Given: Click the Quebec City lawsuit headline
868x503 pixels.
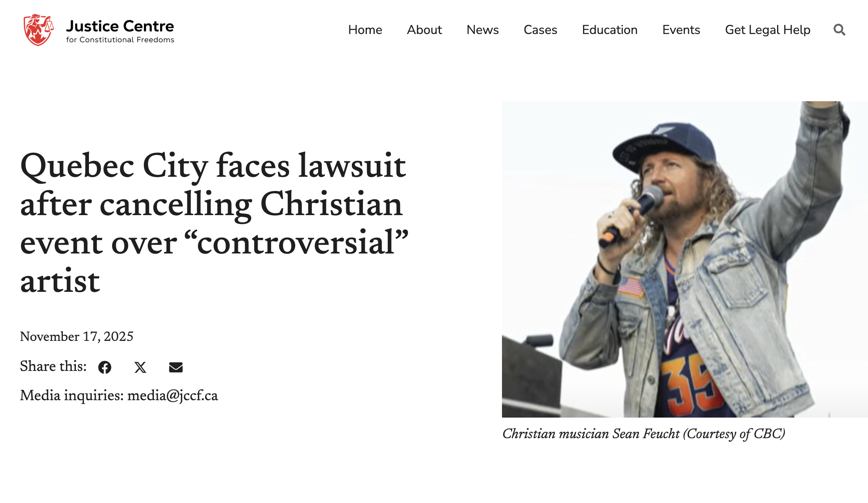Looking at the screenshot, I should click(214, 223).
